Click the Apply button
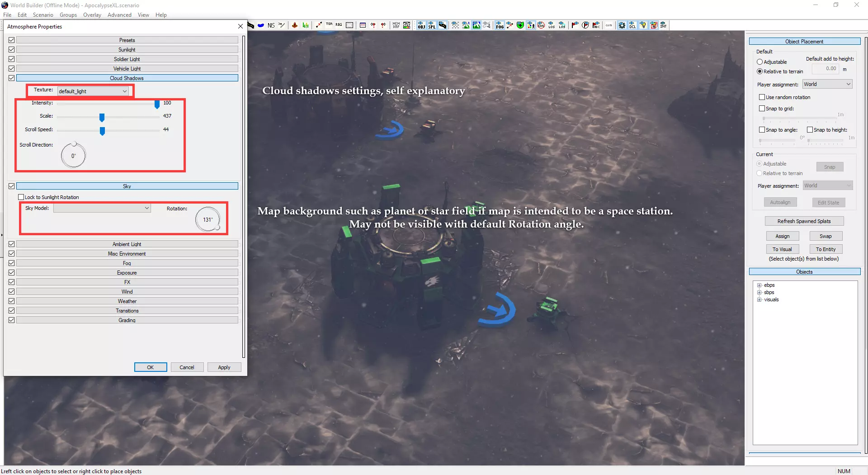Image resolution: width=868 pixels, height=475 pixels. (x=224, y=367)
